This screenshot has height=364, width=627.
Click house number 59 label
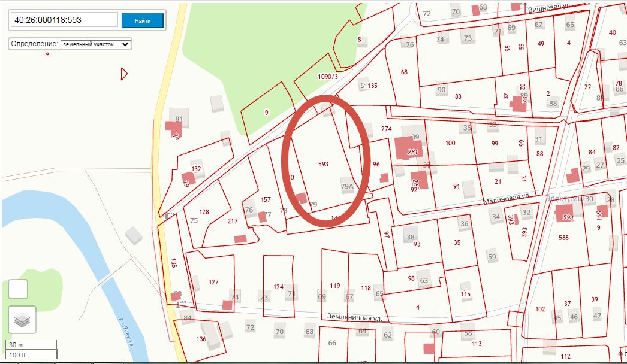click(492, 257)
